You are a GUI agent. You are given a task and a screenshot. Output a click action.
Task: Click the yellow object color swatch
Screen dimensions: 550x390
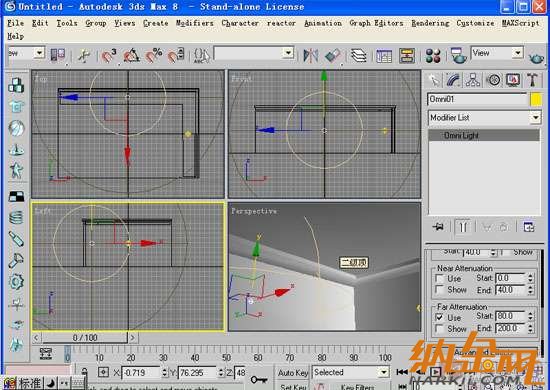pyautogui.click(x=536, y=99)
